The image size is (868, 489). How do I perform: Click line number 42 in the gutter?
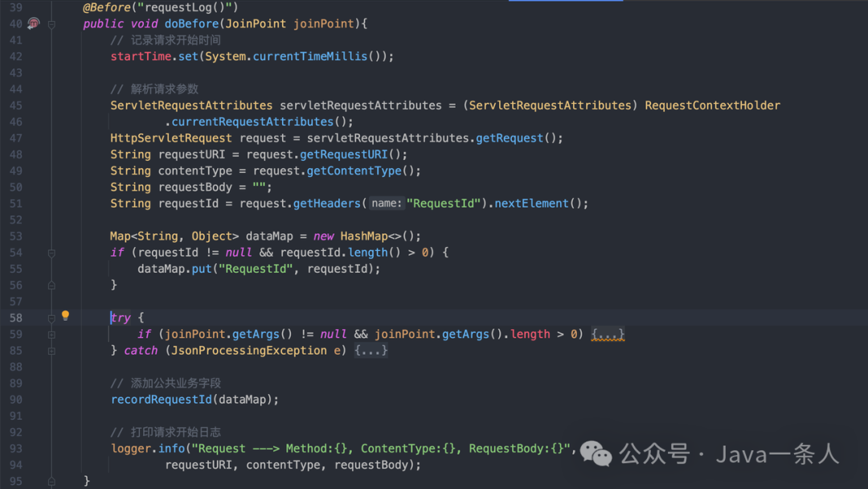click(16, 56)
